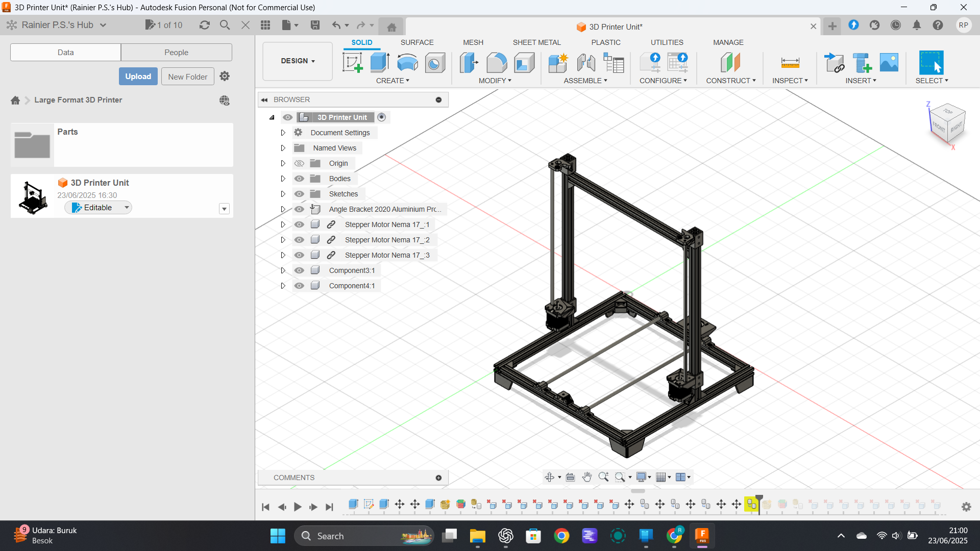Create a New Folder in data panel
Image resolution: width=980 pixels, height=551 pixels.
click(x=187, y=76)
